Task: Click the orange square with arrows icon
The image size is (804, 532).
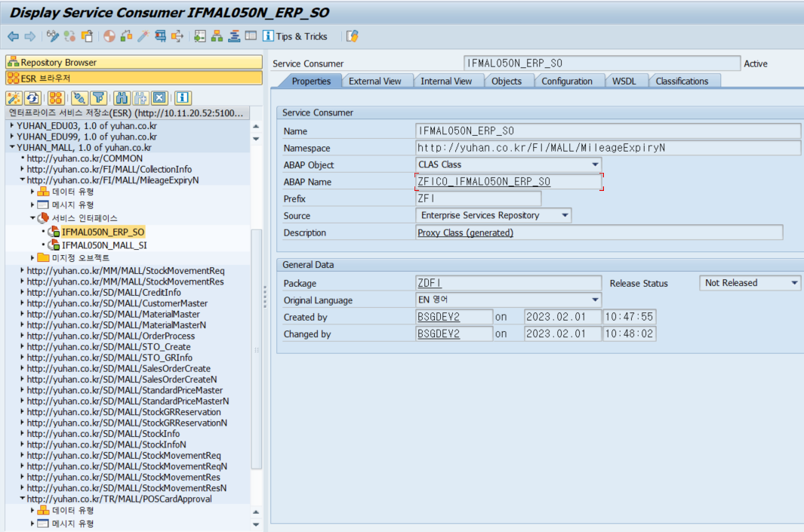Action: pyautogui.click(x=177, y=36)
